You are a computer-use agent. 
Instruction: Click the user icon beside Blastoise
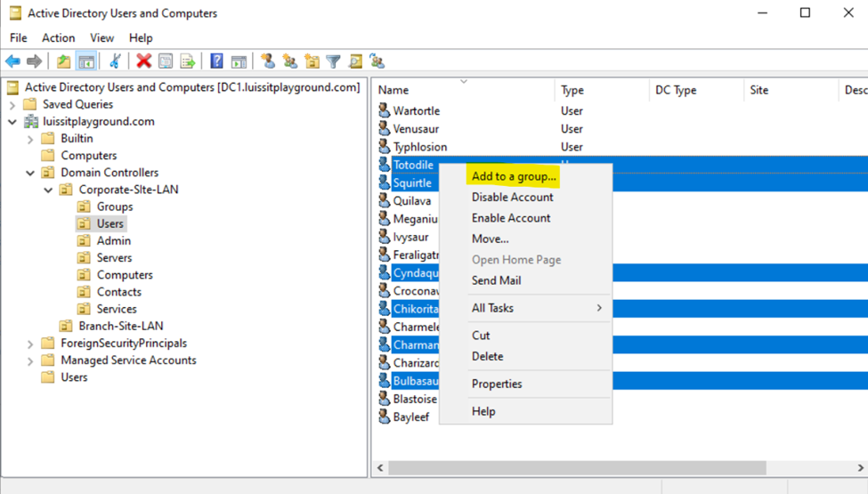tap(385, 398)
